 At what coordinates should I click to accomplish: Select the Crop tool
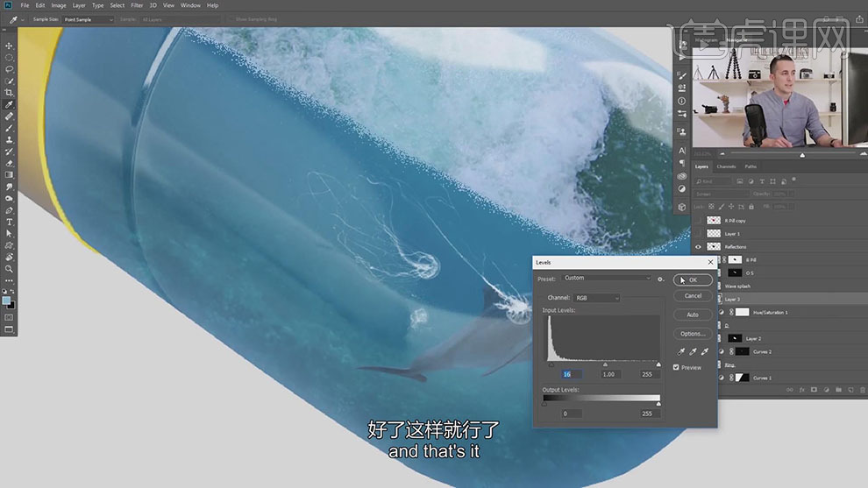pos(10,93)
